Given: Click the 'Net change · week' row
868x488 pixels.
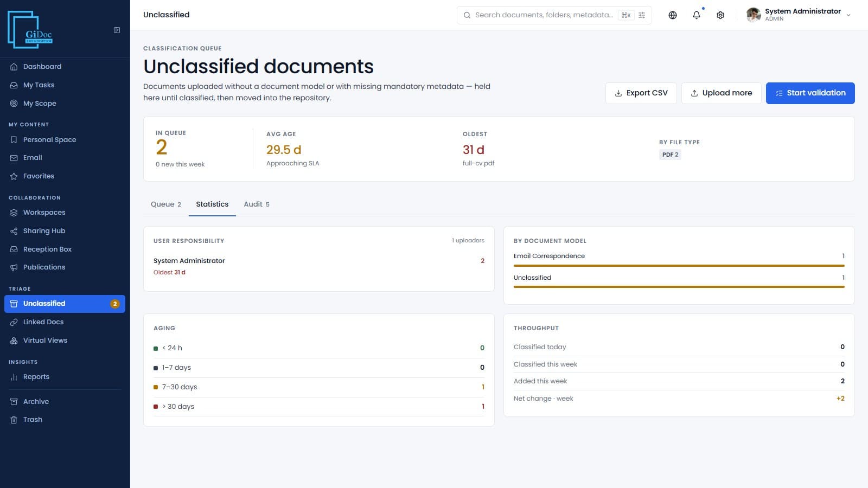Looking at the screenshot, I should pyautogui.click(x=679, y=399).
